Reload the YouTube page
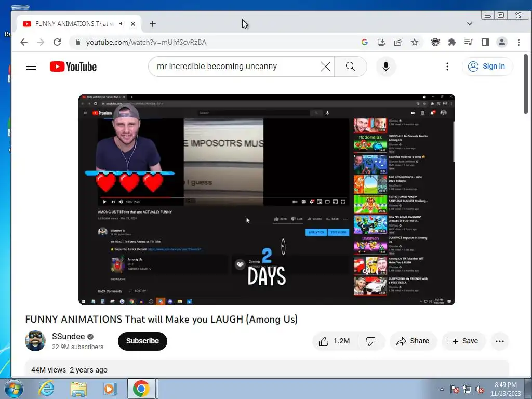The width and height of the screenshot is (532, 399). pos(57,42)
